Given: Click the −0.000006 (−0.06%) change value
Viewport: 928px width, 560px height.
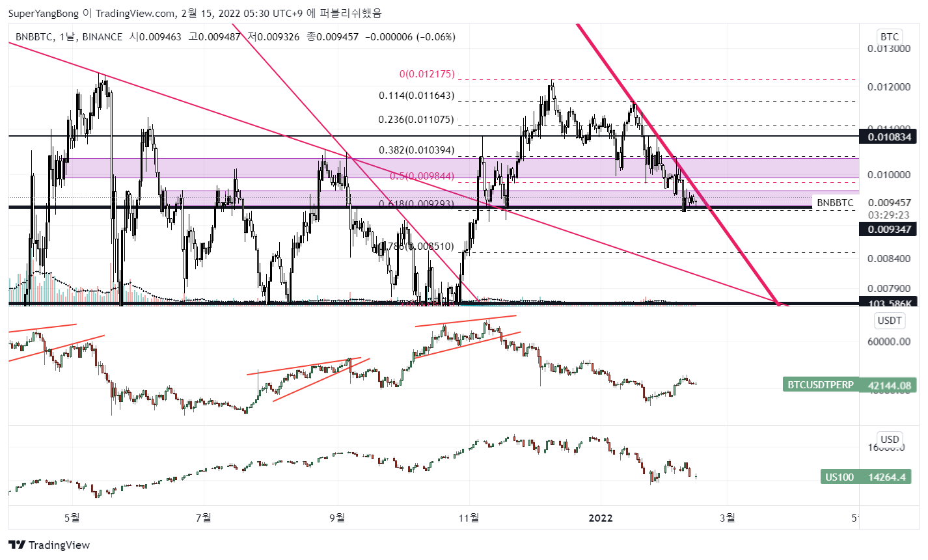Looking at the screenshot, I should (x=411, y=37).
